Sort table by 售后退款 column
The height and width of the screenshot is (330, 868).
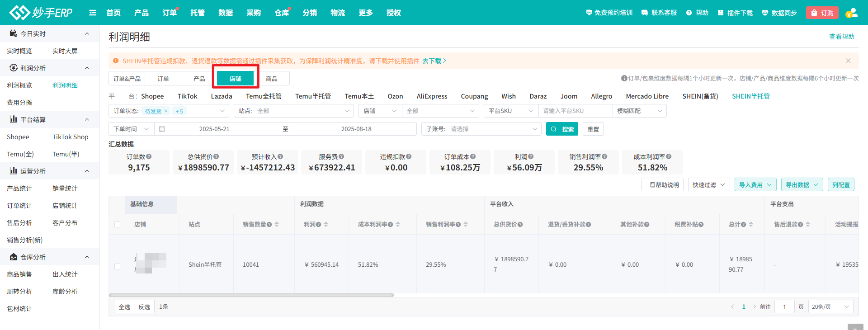[x=808, y=224]
